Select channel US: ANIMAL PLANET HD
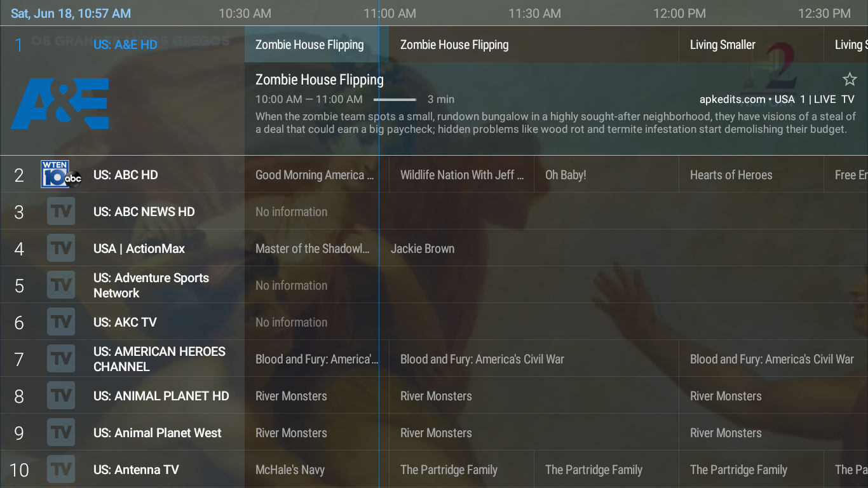 pyautogui.click(x=161, y=396)
